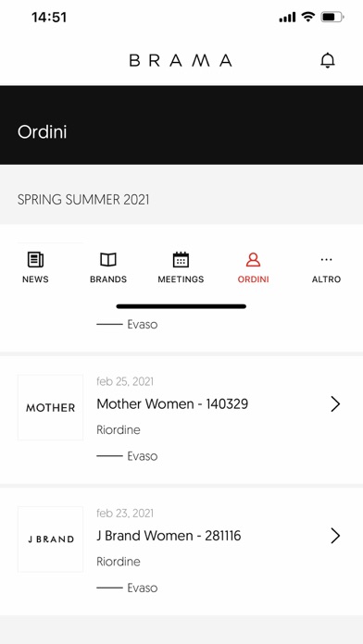This screenshot has height=644, width=363.
Task: Tap the Ordini person icon
Action: point(253,260)
